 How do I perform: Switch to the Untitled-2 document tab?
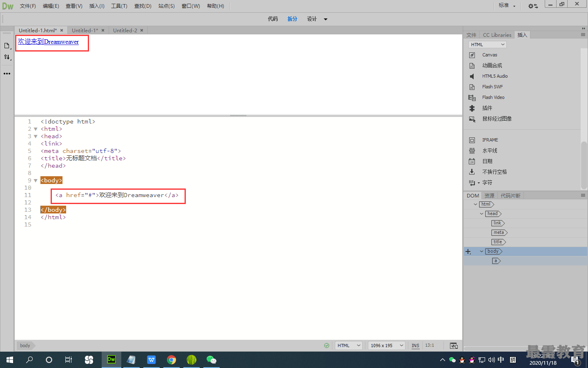[x=125, y=30]
